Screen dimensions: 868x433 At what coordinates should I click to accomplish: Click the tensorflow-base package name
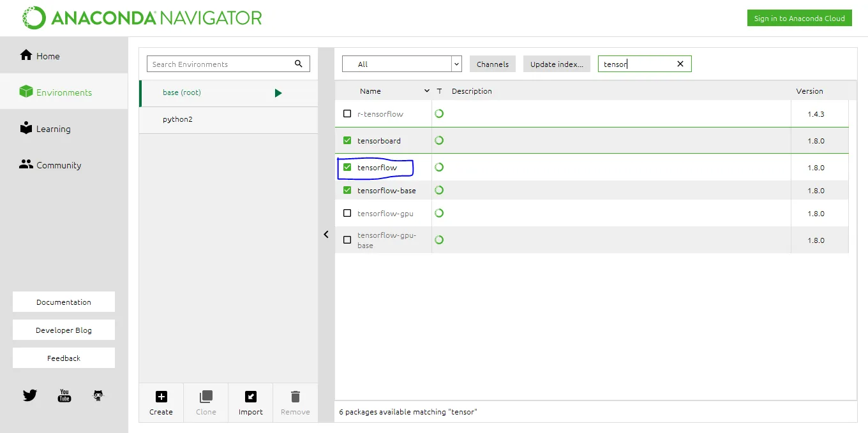click(x=387, y=191)
